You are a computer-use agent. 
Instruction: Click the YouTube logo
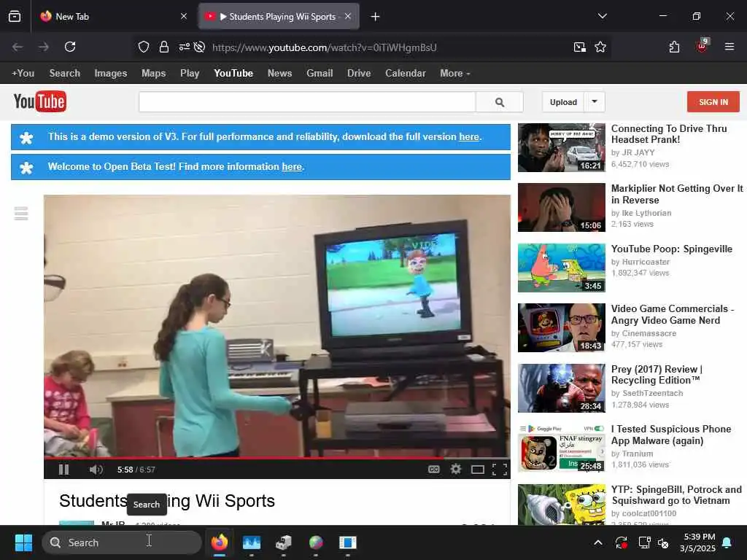(x=40, y=101)
